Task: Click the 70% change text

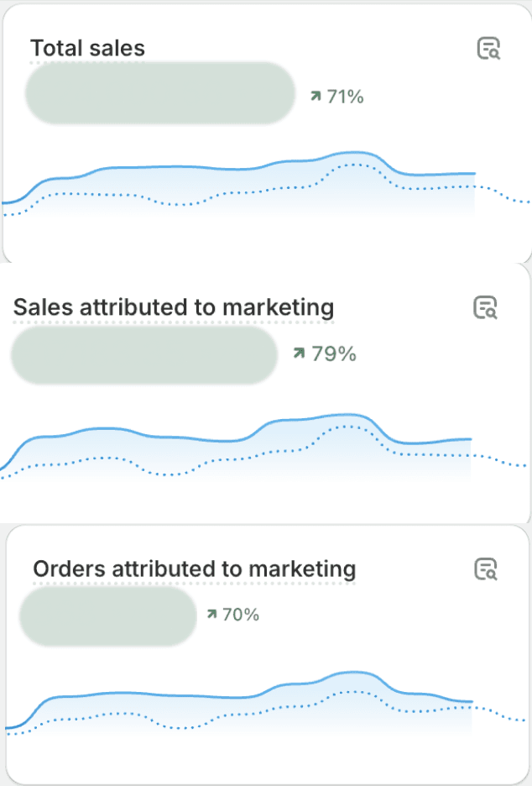Action: [241, 614]
